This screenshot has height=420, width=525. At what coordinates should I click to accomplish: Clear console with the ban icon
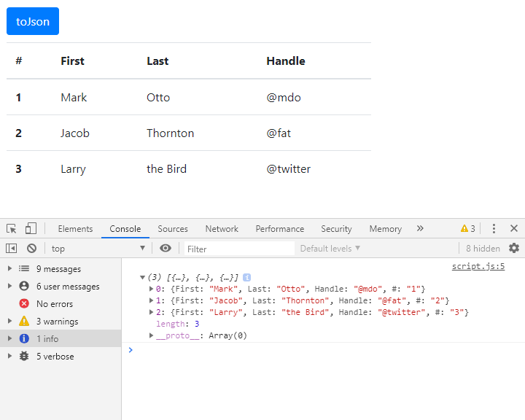[32, 248]
